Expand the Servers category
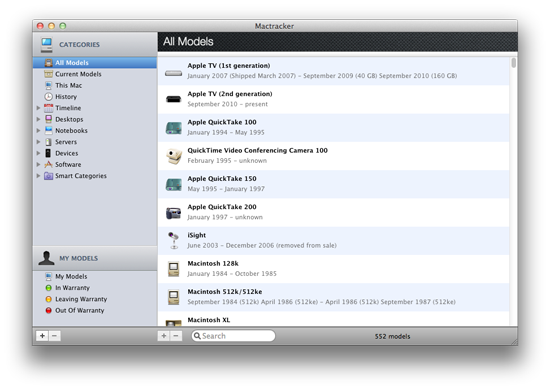The image size is (550, 390). (38, 142)
